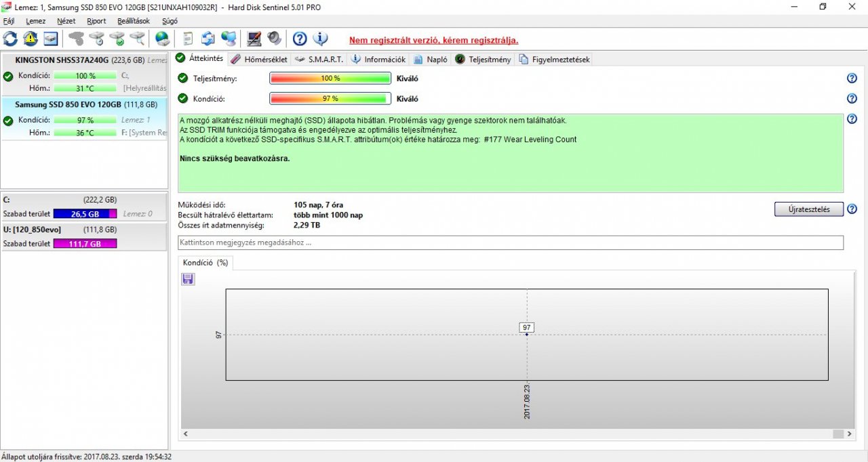Viewport: 868px width, 462px height.
Task: Click the blue 26,5 GB free space bar
Action: 85,214
